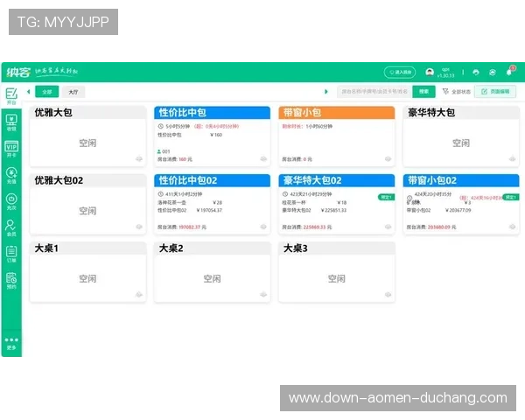The image size is (525, 420).
Task: Click the corner icon on 豪华特大包02 card
Action: [388, 227]
